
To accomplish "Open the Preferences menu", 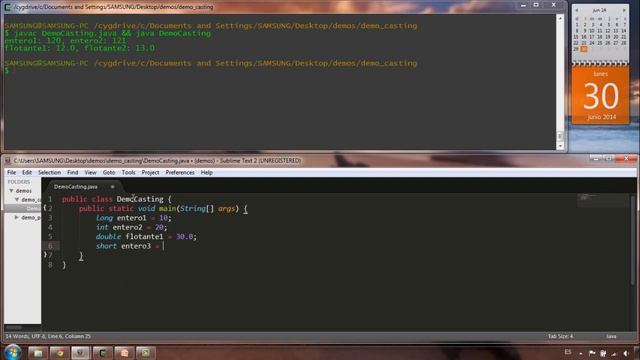I will coord(180,172).
